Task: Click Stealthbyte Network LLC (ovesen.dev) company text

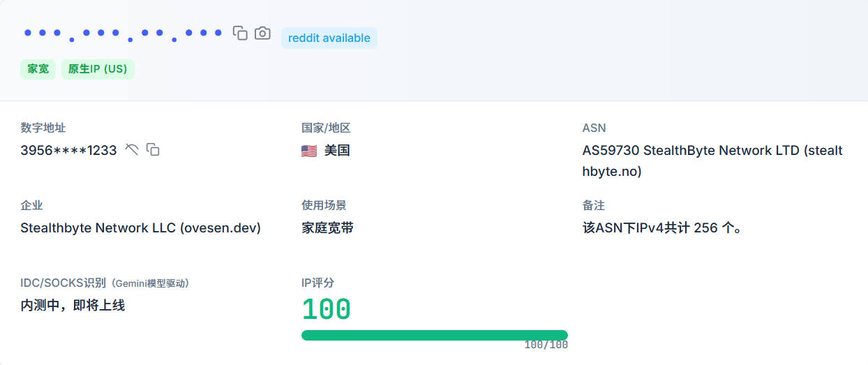Action: (x=140, y=228)
